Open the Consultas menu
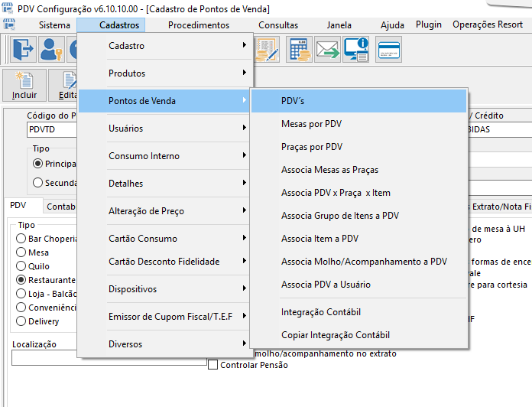Image resolution: width=532 pixels, height=407 pixels. pyautogui.click(x=278, y=25)
